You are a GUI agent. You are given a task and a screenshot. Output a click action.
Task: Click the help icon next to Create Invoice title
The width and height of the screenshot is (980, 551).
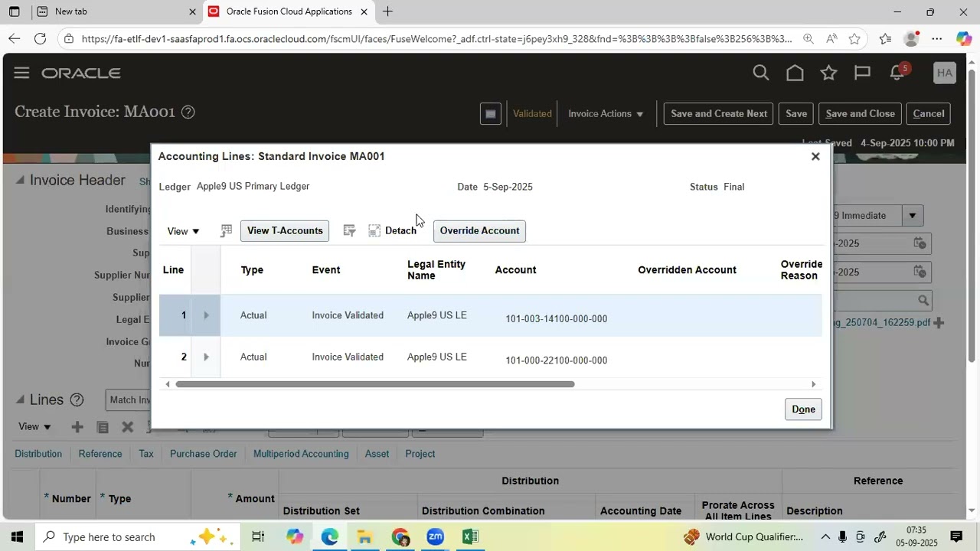[188, 112]
